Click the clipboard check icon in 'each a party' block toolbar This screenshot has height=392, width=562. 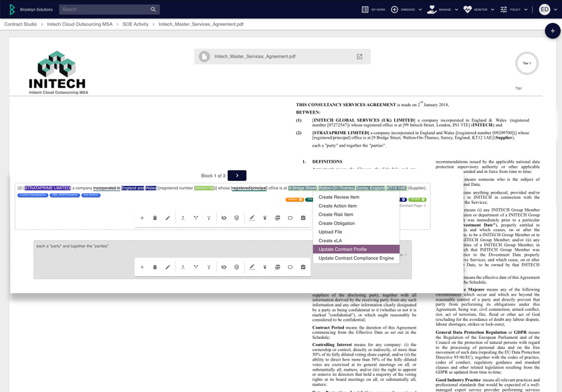tap(303, 267)
